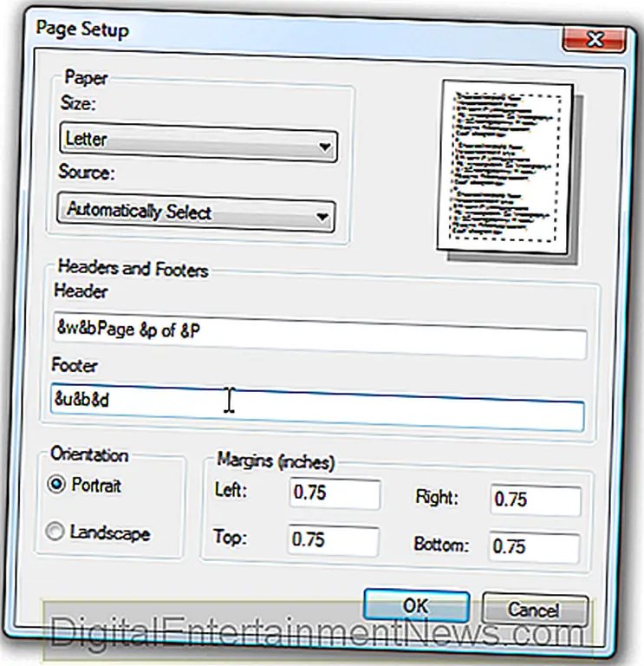
Task: Click into the Footer text field
Action: [317, 407]
